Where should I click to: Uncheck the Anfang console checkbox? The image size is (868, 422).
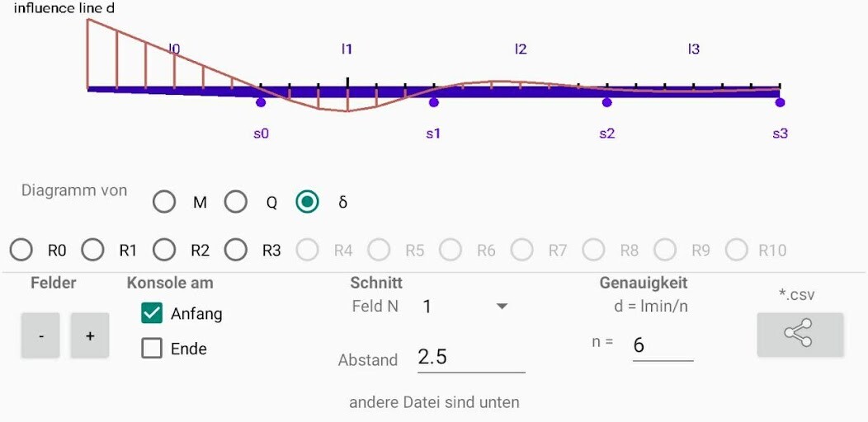pos(152,313)
